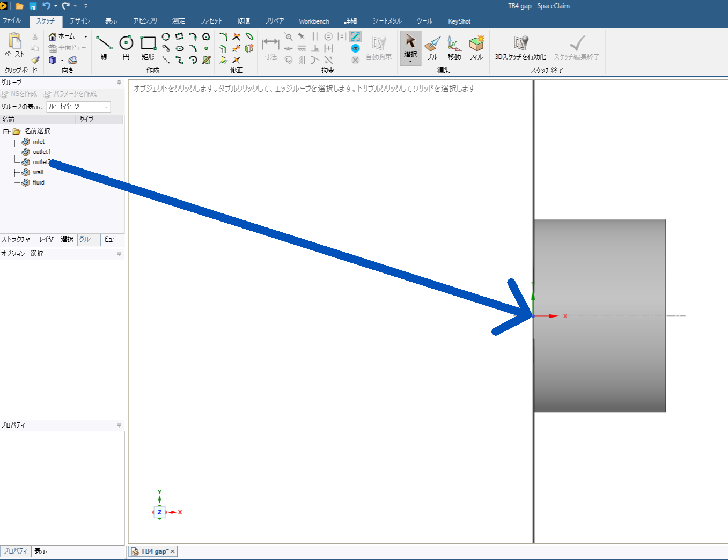Select the 移動 (Move) tool

454,48
